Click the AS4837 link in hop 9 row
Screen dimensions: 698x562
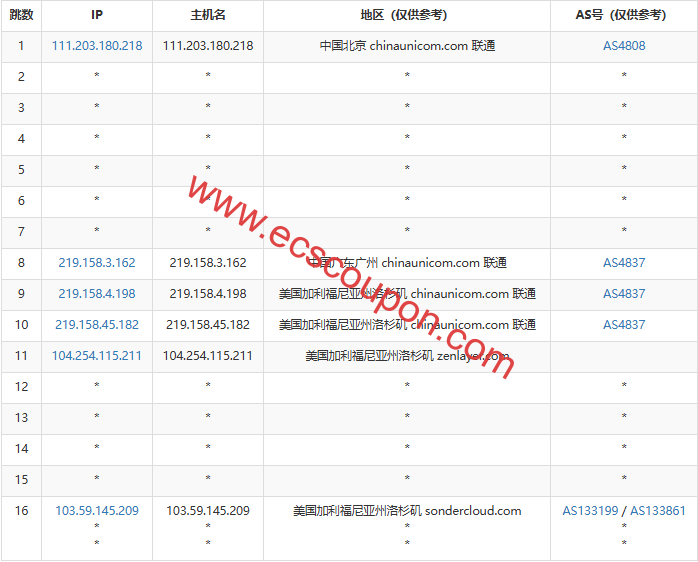coord(624,294)
